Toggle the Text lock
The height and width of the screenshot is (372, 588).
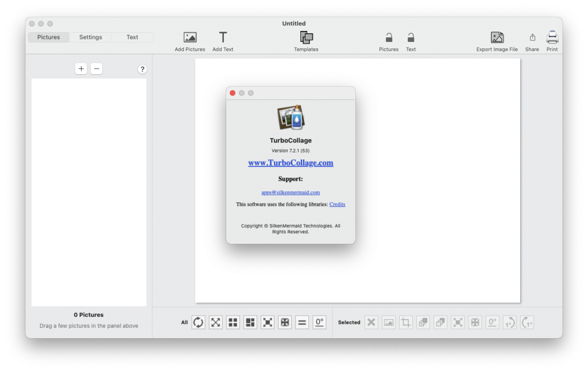tap(411, 37)
